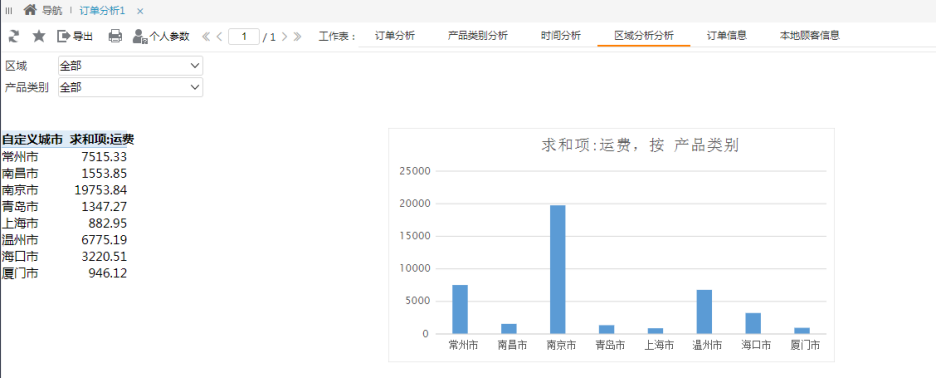This screenshot has width=936, height=378.
Task: Click the value 946.12
Action: click(107, 273)
